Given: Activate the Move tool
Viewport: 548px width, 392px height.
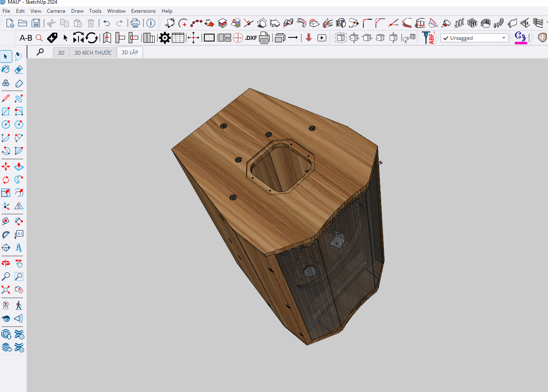Looking at the screenshot, I should 6,166.
